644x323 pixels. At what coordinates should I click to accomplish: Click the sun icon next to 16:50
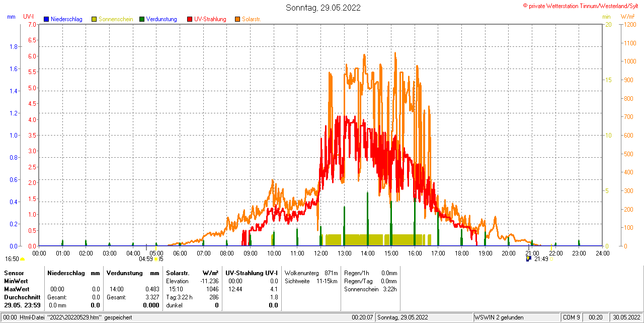coord(22,259)
